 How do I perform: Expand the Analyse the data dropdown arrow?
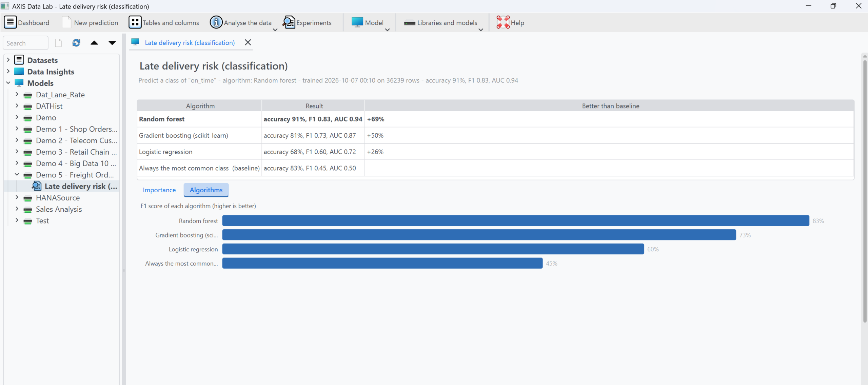click(x=275, y=30)
